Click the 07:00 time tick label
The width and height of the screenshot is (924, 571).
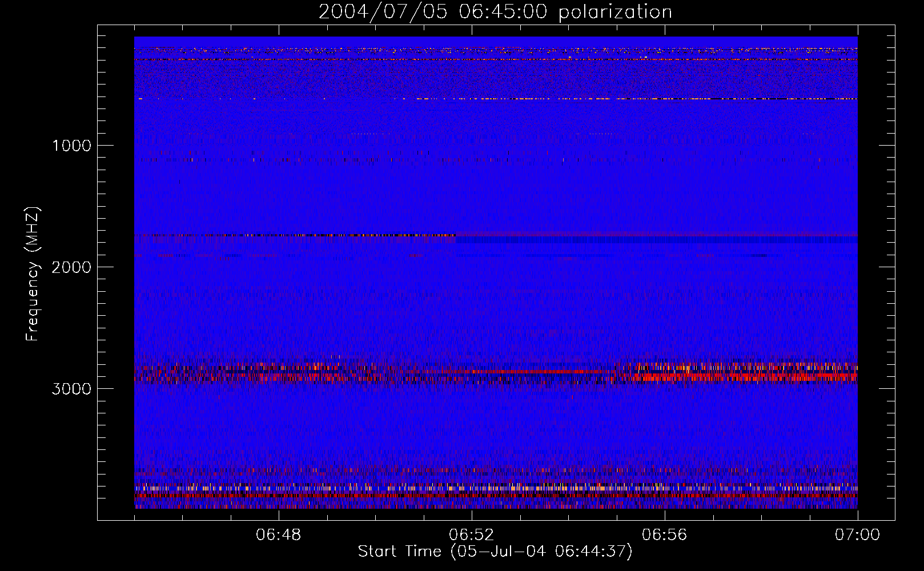857,535
